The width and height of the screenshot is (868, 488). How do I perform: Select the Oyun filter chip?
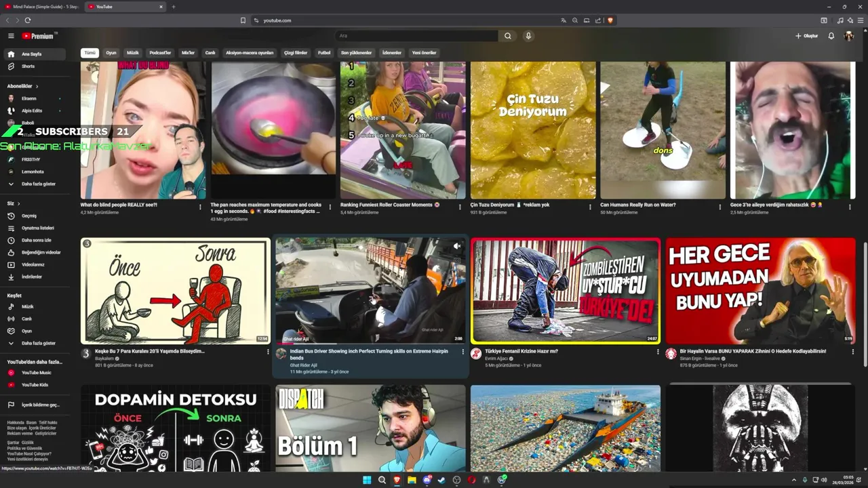tap(111, 53)
